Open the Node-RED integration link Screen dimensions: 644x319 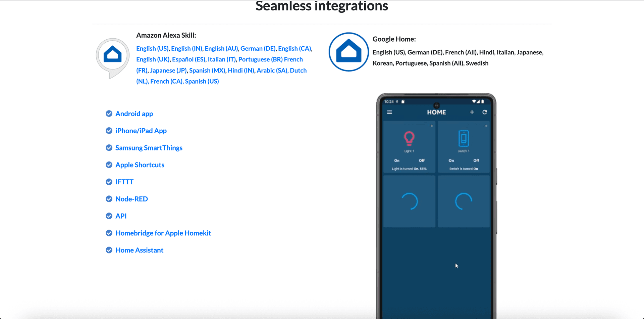131,199
